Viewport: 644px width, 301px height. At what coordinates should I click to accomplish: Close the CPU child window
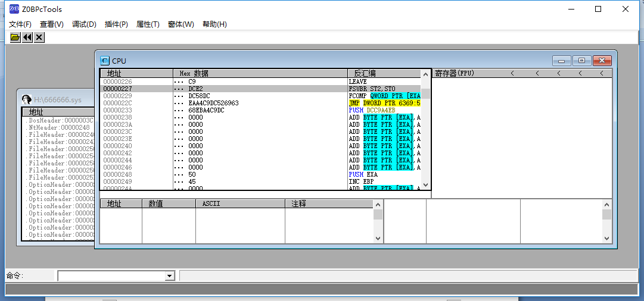point(602,61)
